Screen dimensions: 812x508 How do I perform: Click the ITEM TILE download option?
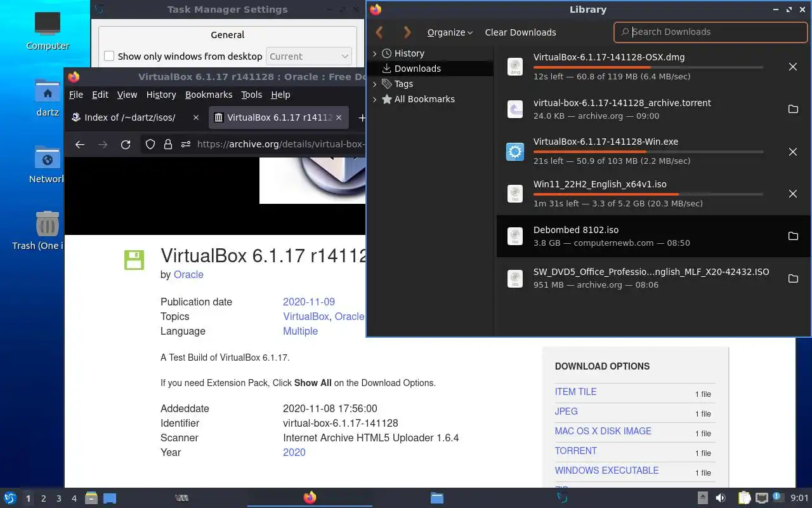coord(575,392)
